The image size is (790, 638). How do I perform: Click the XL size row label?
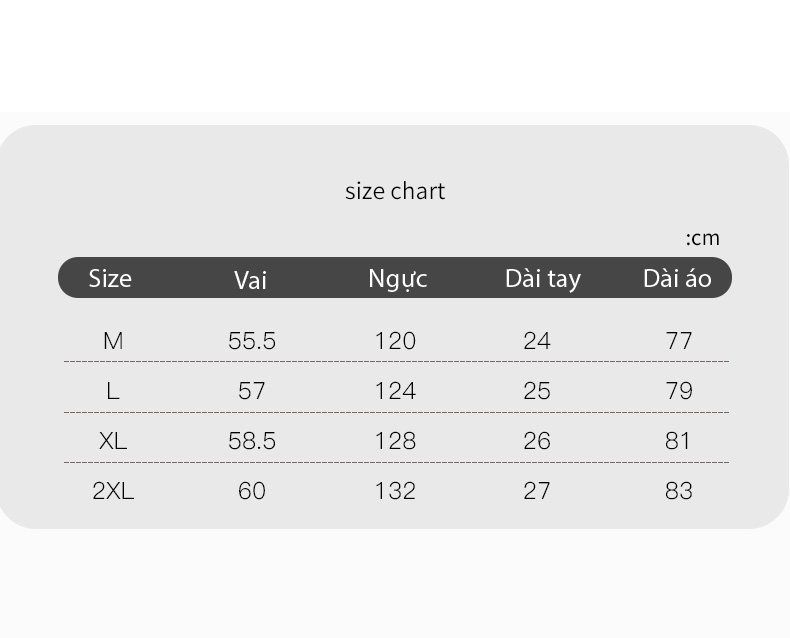[113, 441]
